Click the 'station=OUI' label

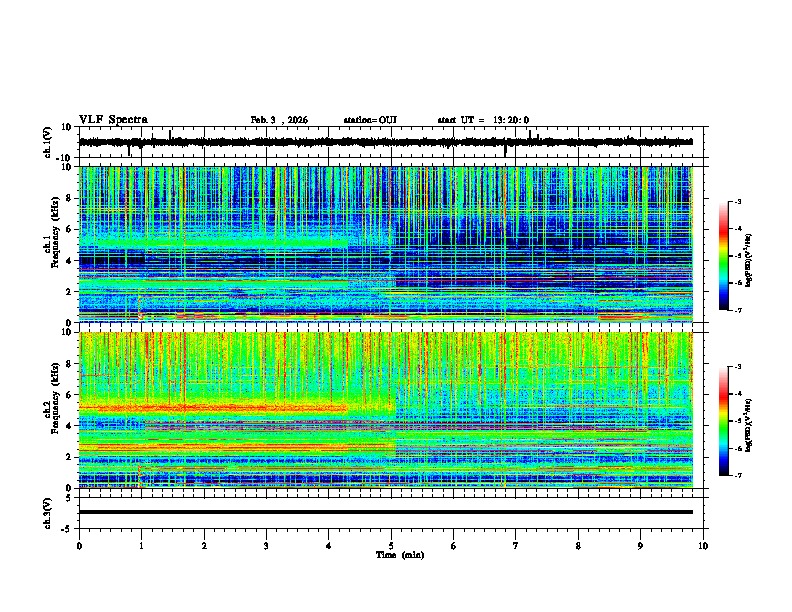(370, 120)
